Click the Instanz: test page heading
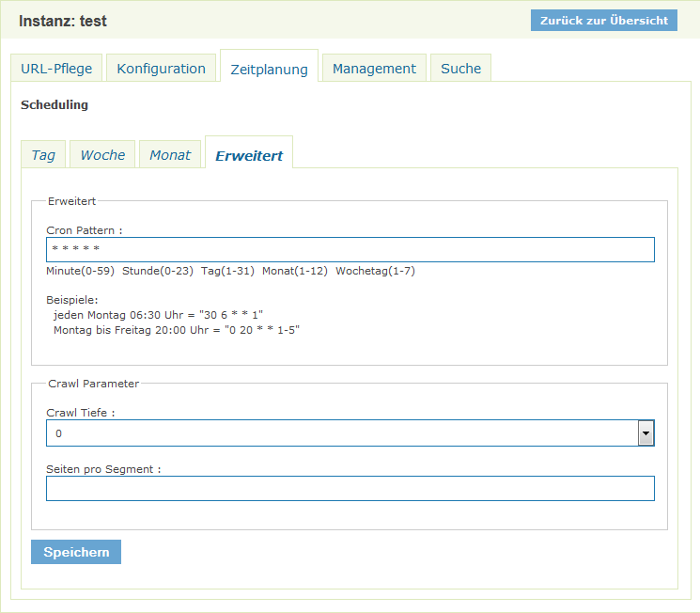700x613 pixels. coord(63,21)
